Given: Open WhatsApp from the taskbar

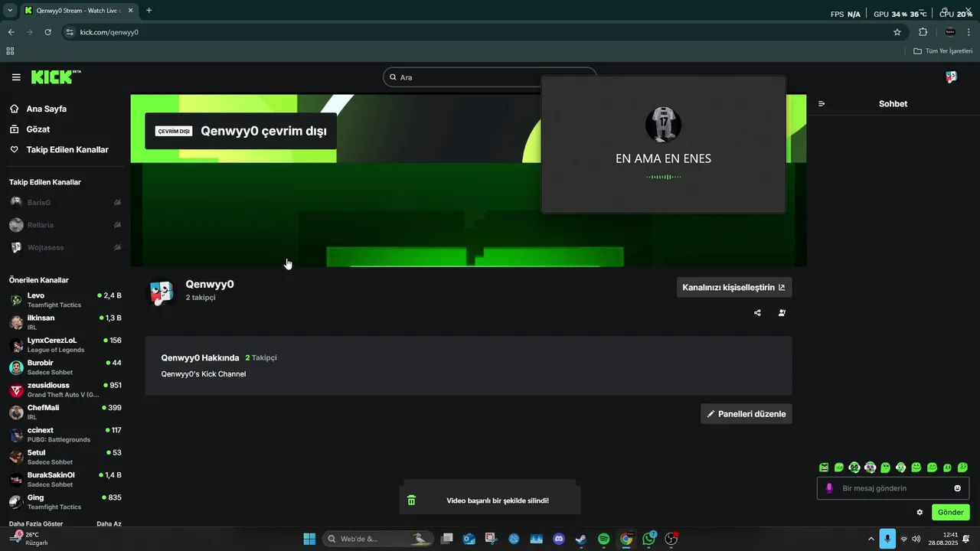Looking at the screenshot, I should [648, 539].
